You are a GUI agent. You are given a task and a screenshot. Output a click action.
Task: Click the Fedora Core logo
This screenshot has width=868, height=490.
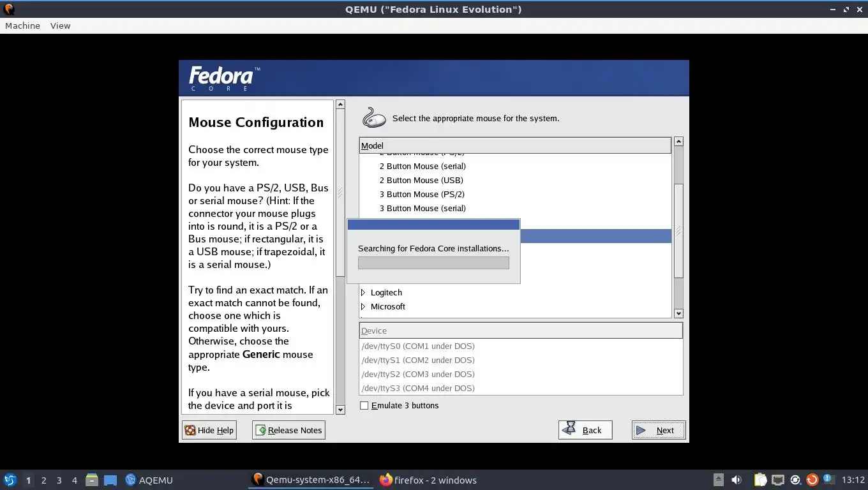click(x=224, y=78)
